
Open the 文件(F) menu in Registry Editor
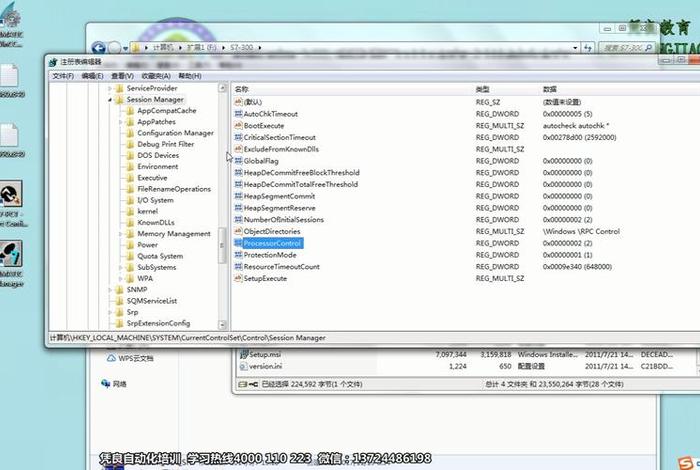(63, 76)
